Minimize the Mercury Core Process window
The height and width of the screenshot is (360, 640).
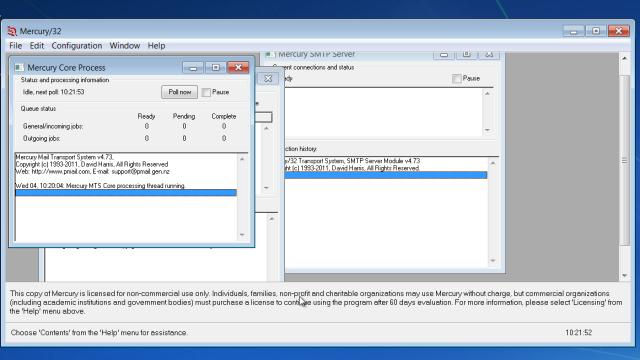tap(193, 67)
